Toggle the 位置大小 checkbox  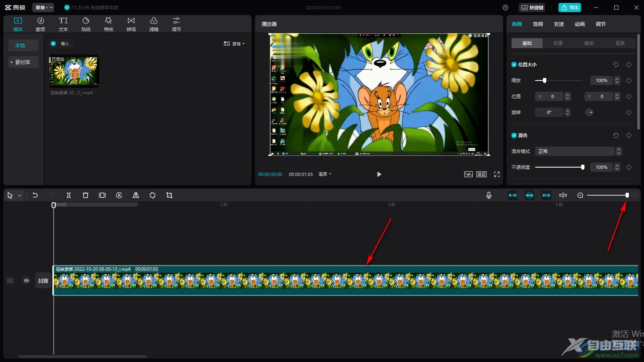(x=514, y=65)
